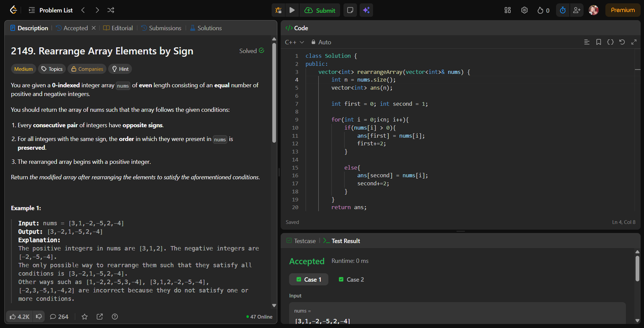Like the problem with thumbs-up 4.2K
Screen dimensions: 644x328
point(19,317)
